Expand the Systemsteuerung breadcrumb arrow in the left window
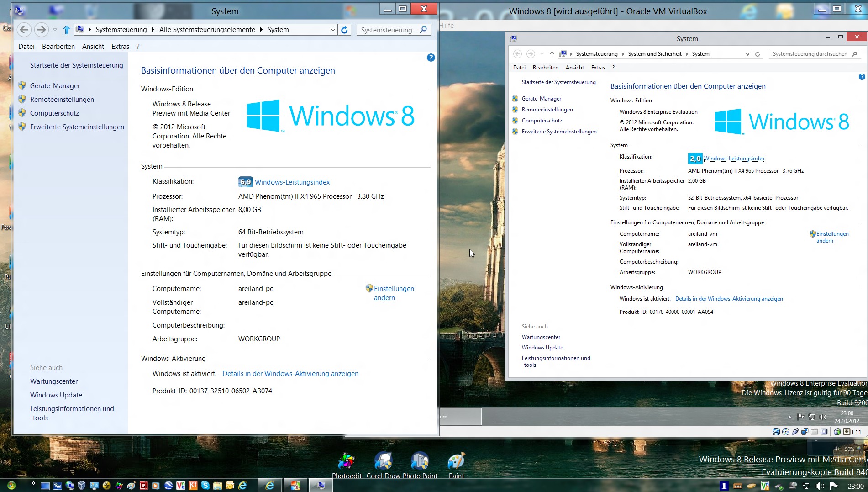The image size is (868, 492). pos(153,30)
